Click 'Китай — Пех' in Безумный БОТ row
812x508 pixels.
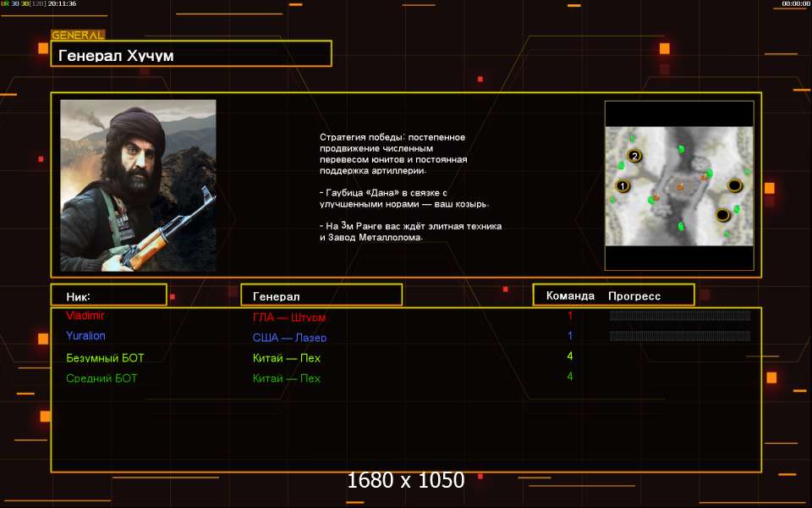coord(287,357)
